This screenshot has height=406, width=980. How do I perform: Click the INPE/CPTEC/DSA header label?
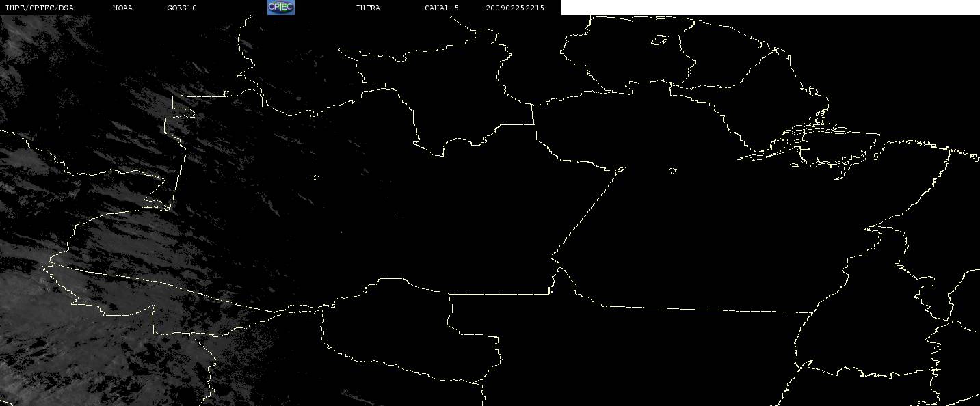tap(40, 8)
